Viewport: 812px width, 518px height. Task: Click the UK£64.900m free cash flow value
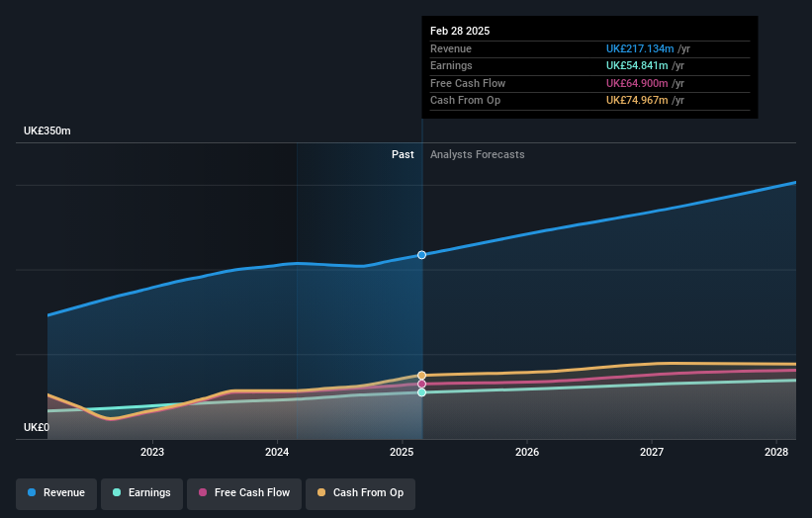pyautogui.click(x=637, y=83)
